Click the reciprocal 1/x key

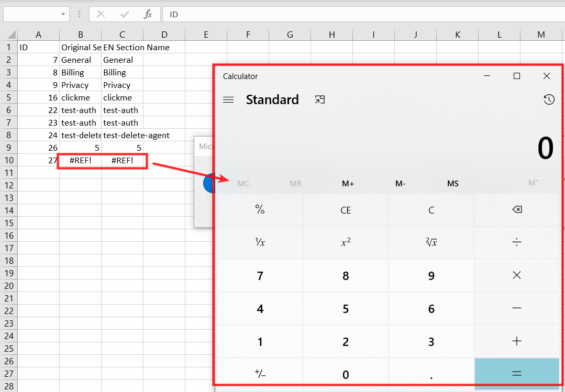pyautogui.click(x=260, y=242)
